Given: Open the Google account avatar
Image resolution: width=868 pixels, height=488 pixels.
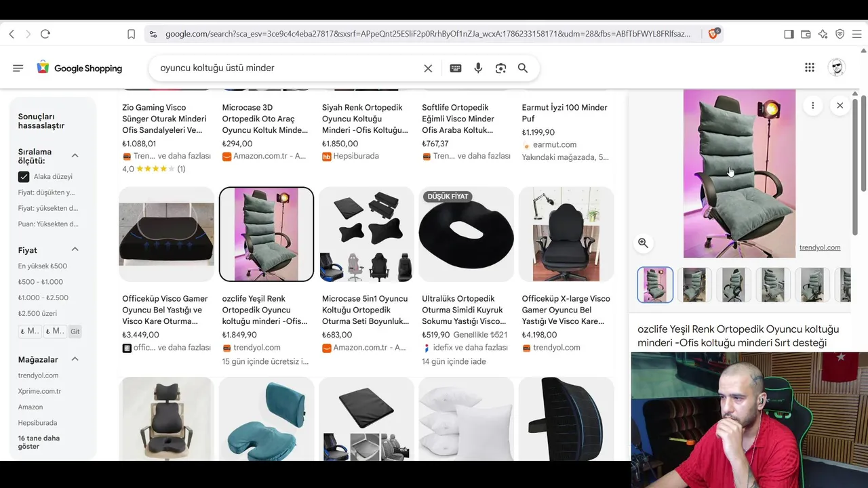Looking at the screenshot, I should (837, 67).
